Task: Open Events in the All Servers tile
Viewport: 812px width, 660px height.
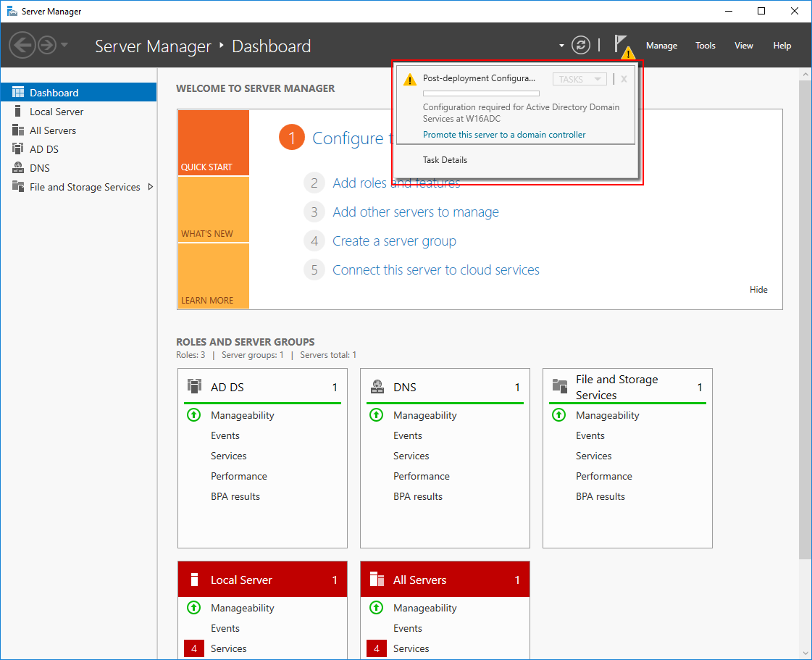Action: pyautogui.click(x=408, y=628)
